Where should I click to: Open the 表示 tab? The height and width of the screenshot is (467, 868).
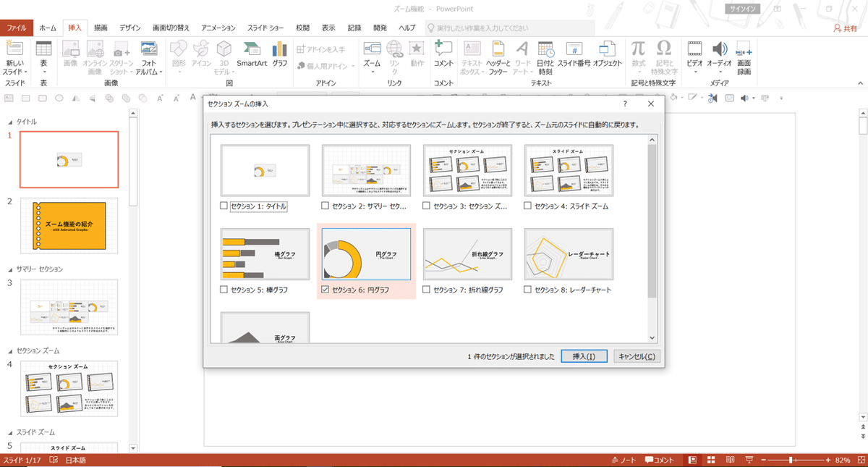[x=328, y=28]
